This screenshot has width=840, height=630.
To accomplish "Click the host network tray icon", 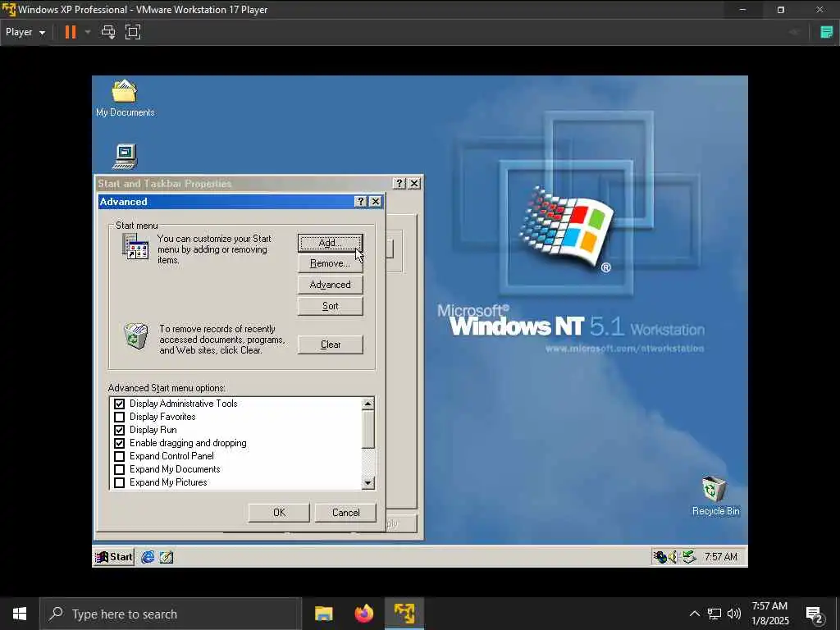I will point(714,614).
